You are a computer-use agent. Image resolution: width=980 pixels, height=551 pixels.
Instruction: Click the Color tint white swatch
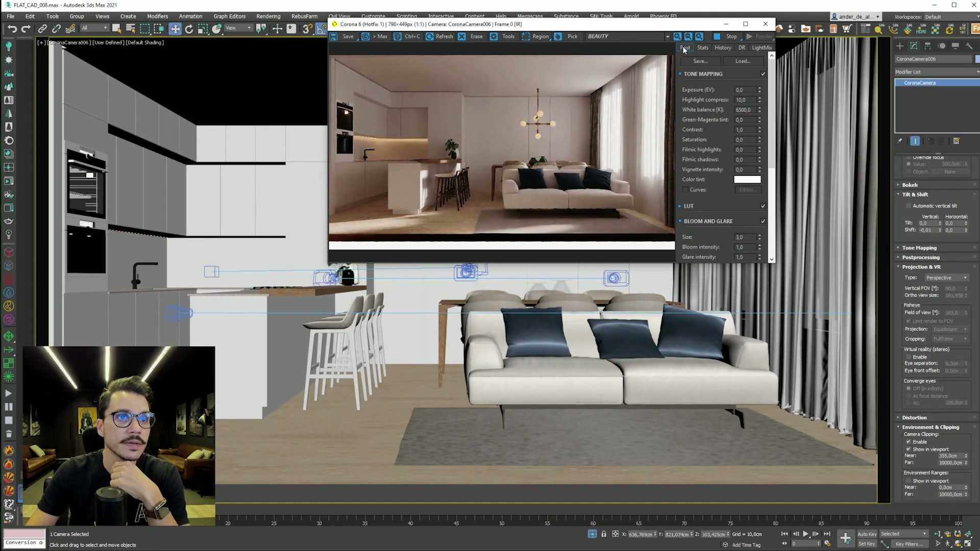coord(747,180)
